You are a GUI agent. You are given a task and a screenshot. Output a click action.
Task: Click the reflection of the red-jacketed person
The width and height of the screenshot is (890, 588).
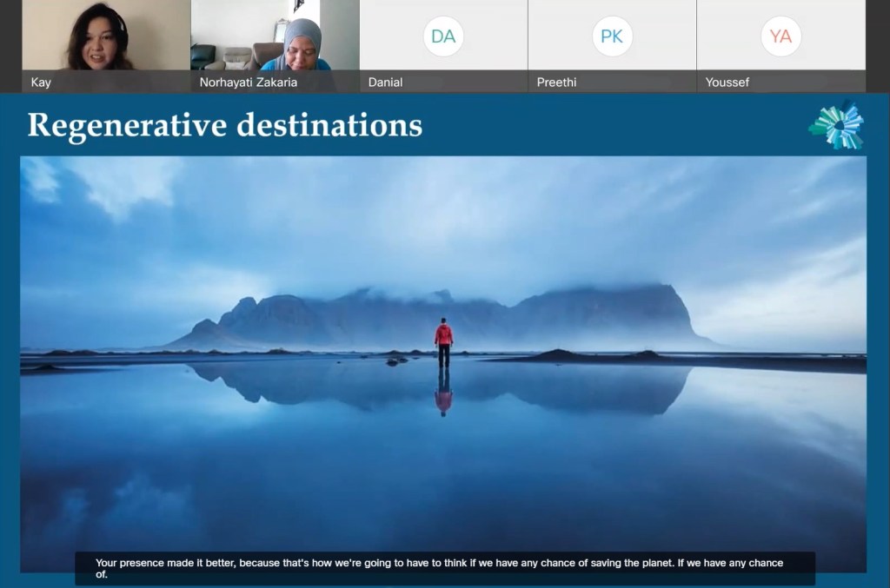443,393
